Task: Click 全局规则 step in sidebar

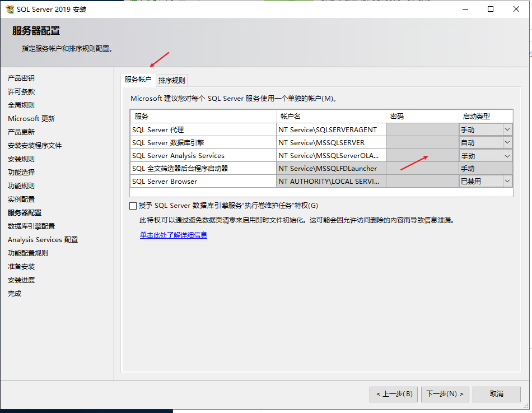Action: 21,105
